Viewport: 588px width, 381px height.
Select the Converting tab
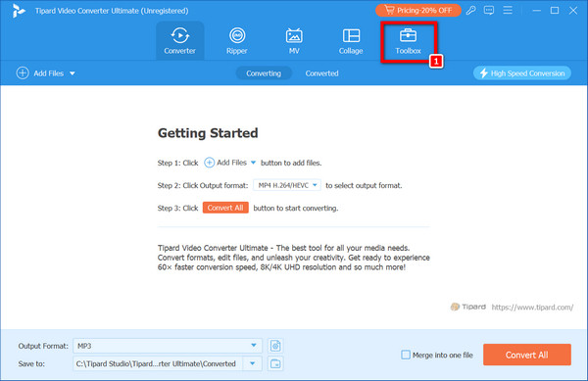pyautogui.click(x=264, y=73)
